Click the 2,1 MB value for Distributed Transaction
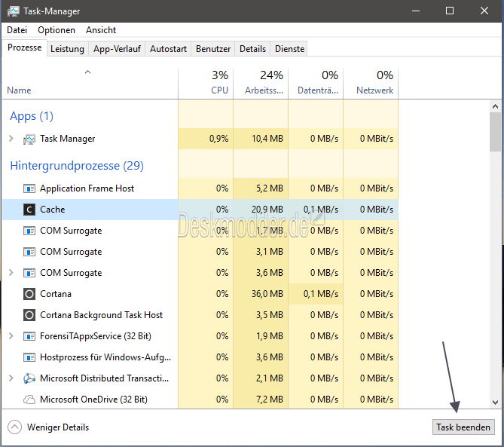Viewport: 504px width, 447px height. (270, 378)
